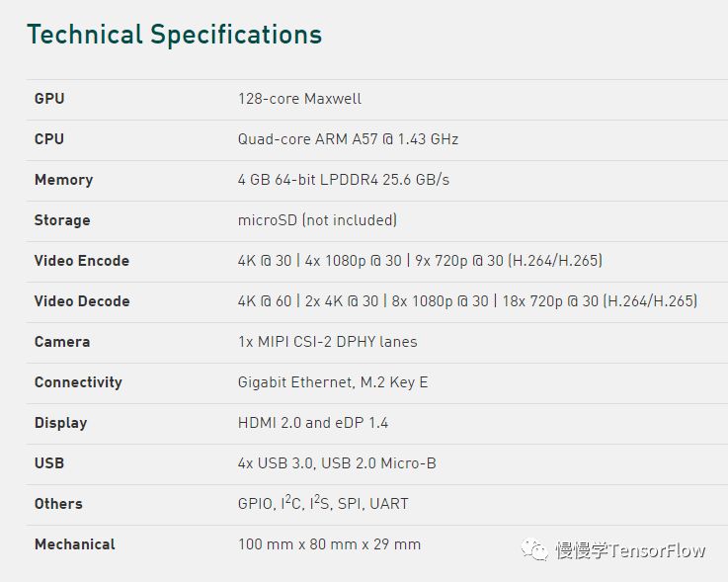Click the GPIO, I2C, I2S, SPI, UART text
This screenshot has width=728, height=582.
click(323, 504)
